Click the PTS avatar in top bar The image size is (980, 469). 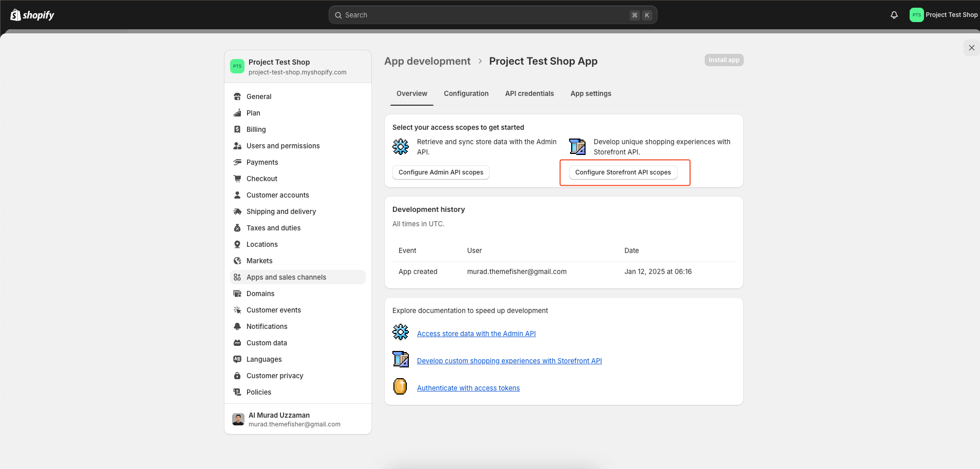pos(916,15)
